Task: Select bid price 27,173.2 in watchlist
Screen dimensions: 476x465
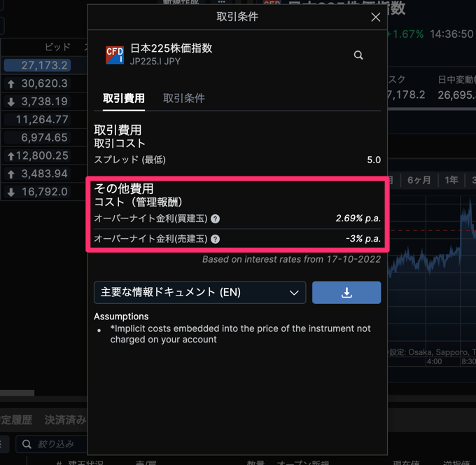Action: [37, 65]
